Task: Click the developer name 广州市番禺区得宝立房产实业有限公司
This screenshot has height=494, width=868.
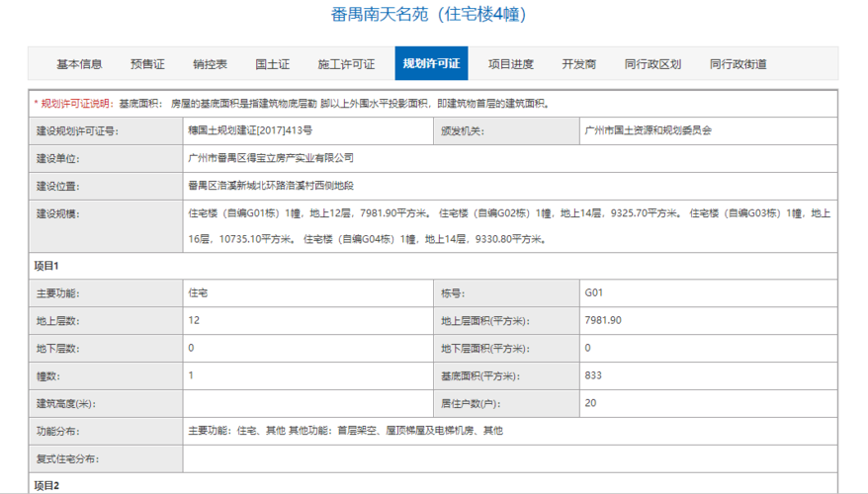Action: (x=270, y=158)
